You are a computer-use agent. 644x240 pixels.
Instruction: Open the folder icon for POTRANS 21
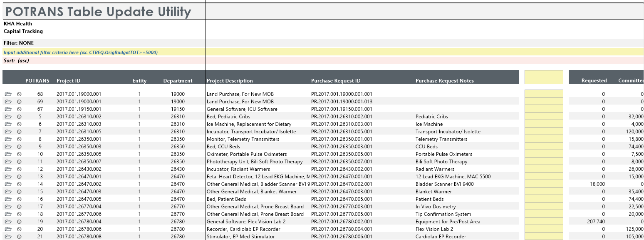tap(8, 237)
